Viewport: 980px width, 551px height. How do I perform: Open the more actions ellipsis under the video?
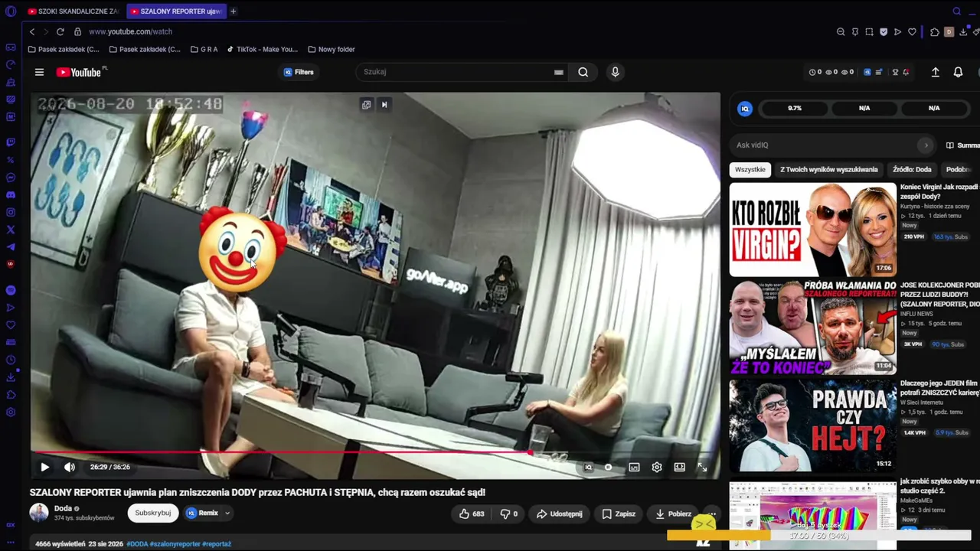point(711,514)
